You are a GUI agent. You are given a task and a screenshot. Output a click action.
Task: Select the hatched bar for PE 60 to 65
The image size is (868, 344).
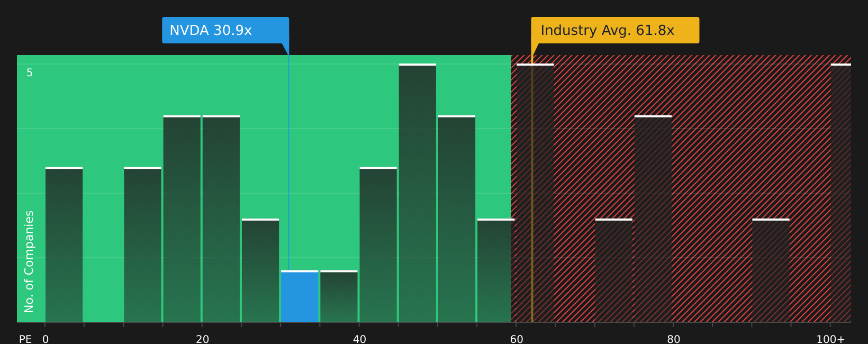click(x=535, y=193)
